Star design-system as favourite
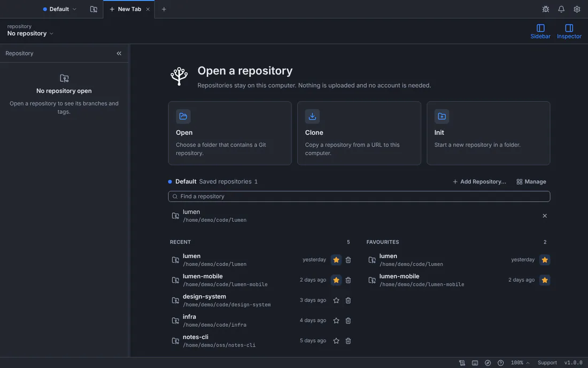 pyautogui.click(x=336, y=300)
